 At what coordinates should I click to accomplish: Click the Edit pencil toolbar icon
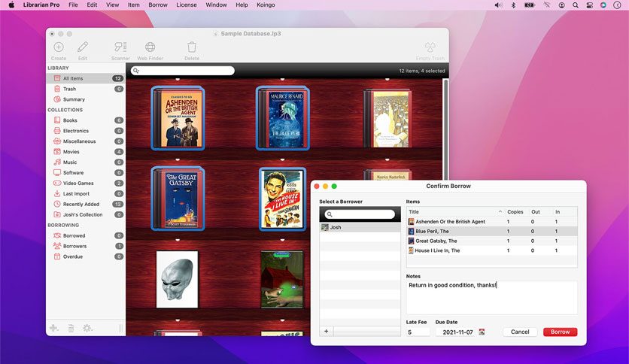pyautogui.click(x=83, y=47)
